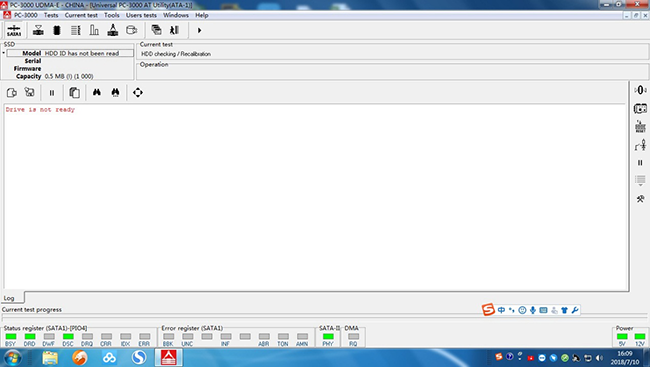Click the pause icon in log toolbar
This screenshot has height=367, width=650.
tap(52, 93)
